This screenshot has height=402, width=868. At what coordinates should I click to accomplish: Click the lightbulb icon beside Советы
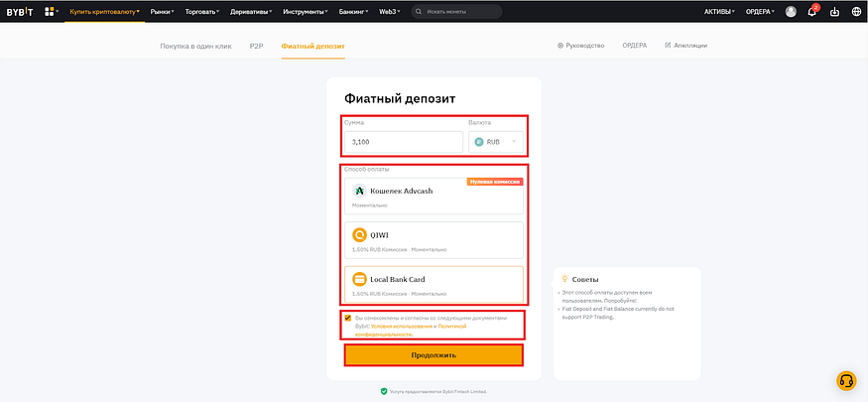[x=564, y=279]
